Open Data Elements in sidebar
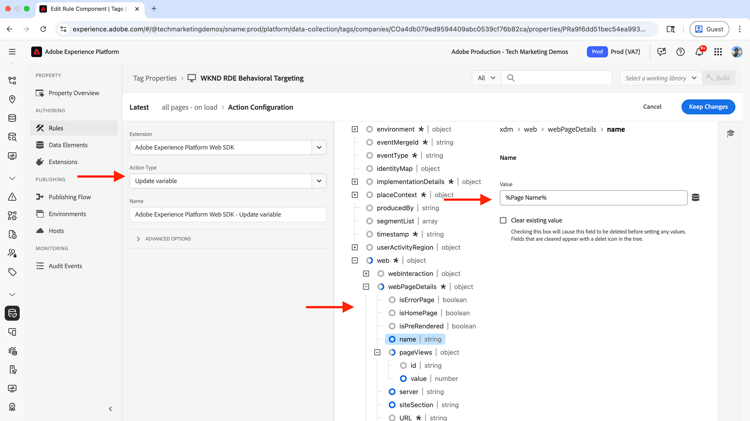Image resolution: width=750 pixels, height=421 pixels. tap(68, 145)
